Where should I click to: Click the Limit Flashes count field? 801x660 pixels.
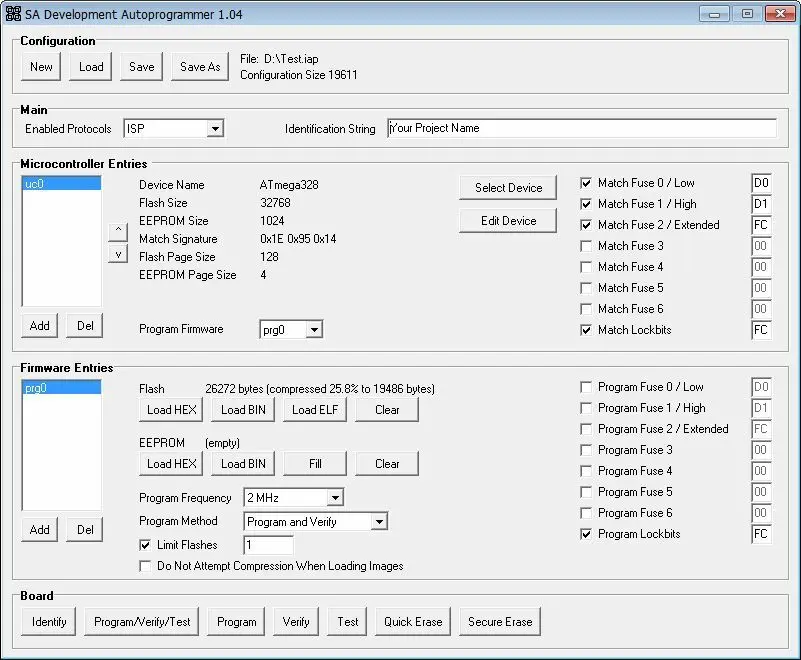[269, 545]
